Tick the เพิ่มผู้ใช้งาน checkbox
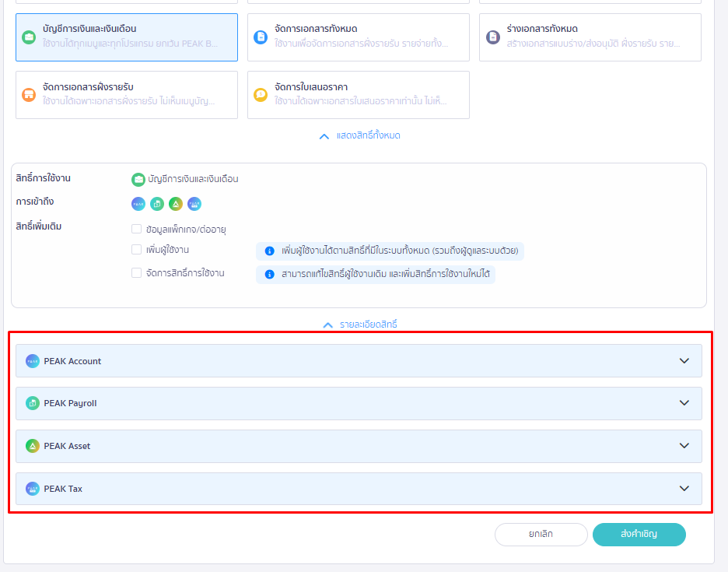Image resolution: width=728 pixels, height=572 pixels. click(x=137, y=250)
